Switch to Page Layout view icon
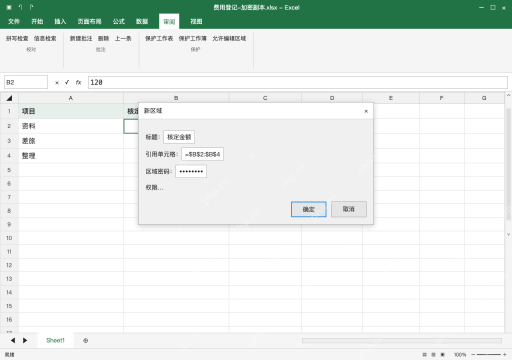The width and height of the screenshot is (512, 360). 433,355
